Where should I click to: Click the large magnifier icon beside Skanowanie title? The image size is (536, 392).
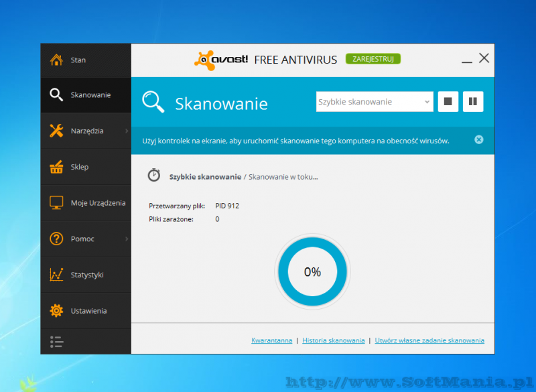coord(153,102)
